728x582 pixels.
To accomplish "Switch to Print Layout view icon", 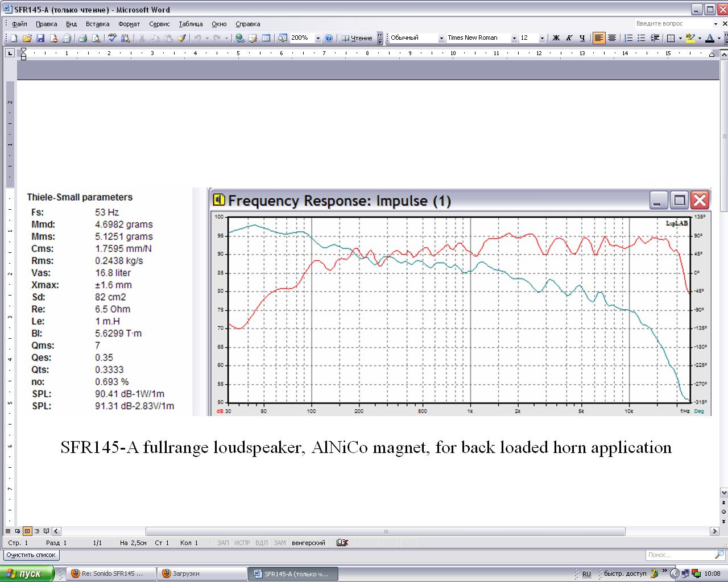I will 27,531.
